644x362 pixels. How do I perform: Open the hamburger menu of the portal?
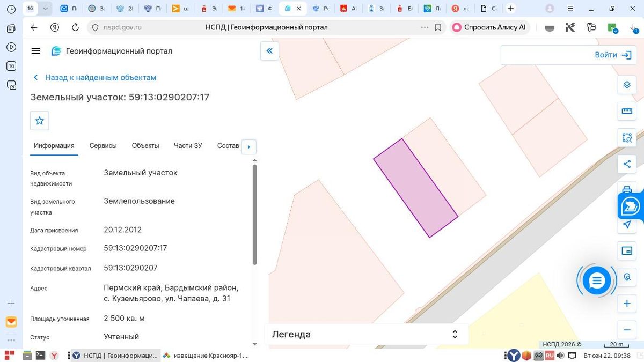pyautogui.click(x=36, y=51)
